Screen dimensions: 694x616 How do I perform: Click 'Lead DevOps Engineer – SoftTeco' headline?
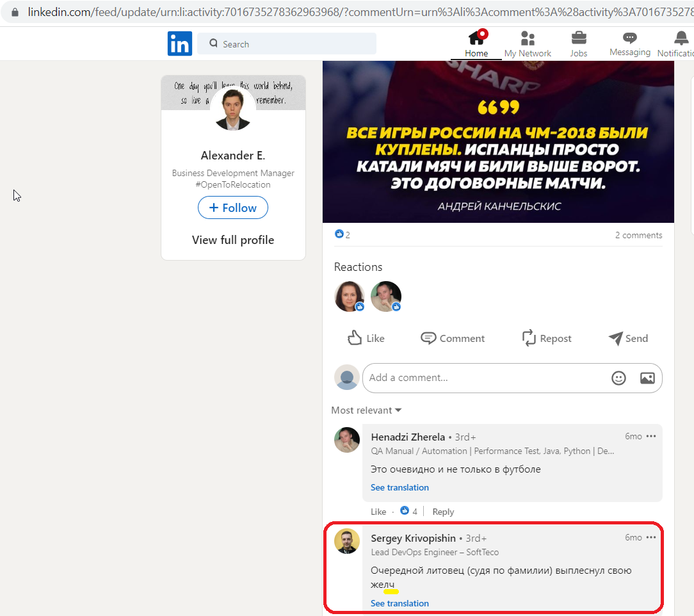point(435,552)
